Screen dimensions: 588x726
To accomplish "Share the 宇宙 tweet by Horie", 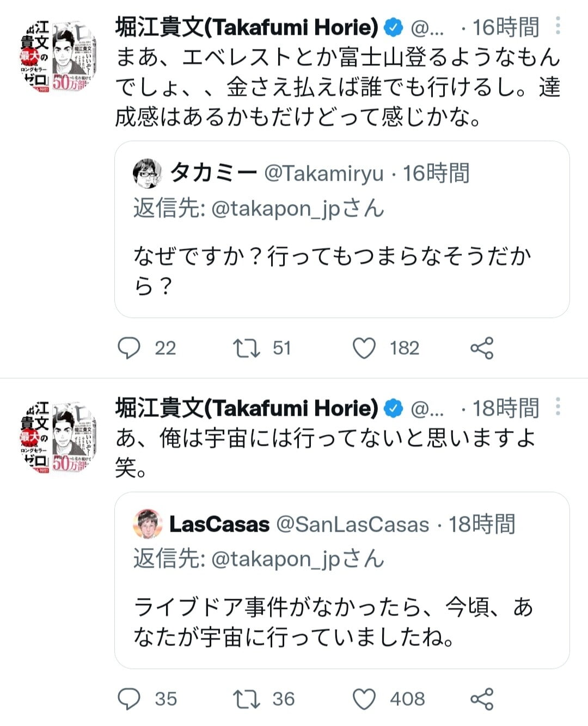I will pos(482,699).
